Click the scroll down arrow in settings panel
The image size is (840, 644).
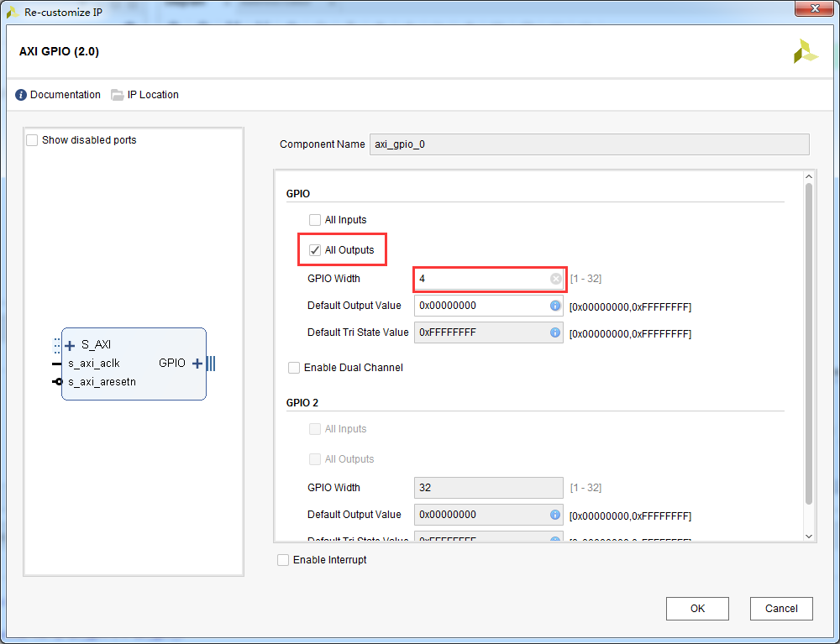coord(809,536)
